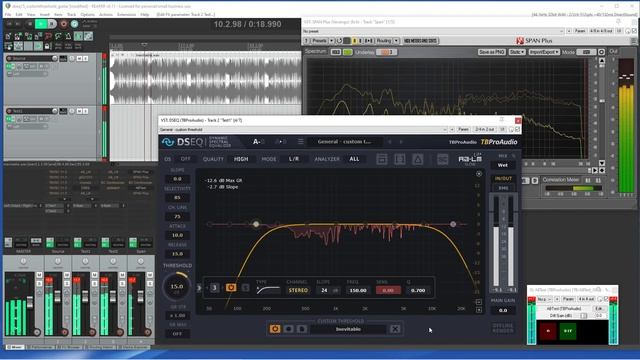Click the Record button in REAPER transport
This screenshot has height=360, width=640.
pos(63,24)
